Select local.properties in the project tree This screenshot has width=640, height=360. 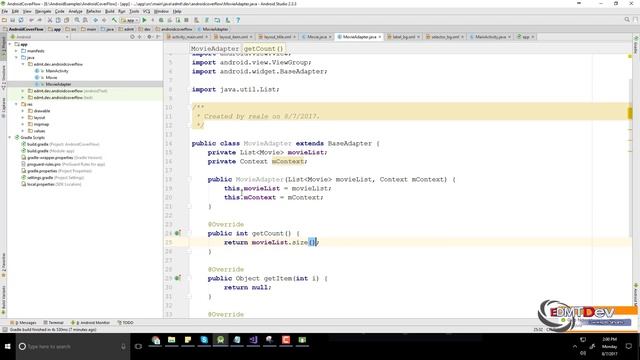point(51,184)
